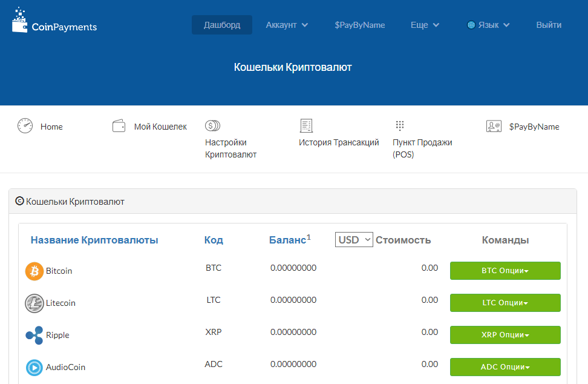Click the Ripple logo
The width and height of the screenshot is (588, 384).
(x=34, y=335)
